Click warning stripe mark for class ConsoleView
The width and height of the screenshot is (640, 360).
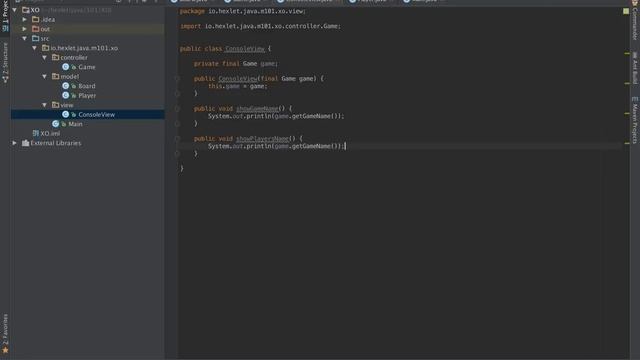[x=627, y=53]
